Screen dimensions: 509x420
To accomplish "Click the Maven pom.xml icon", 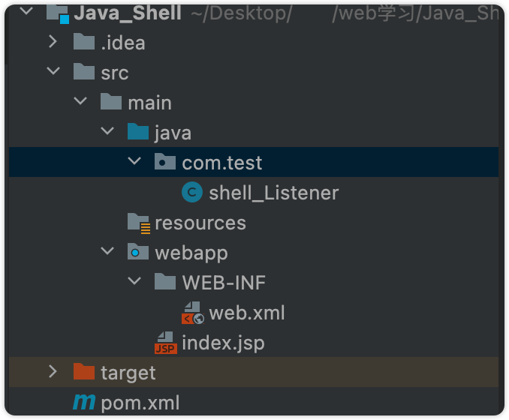I will tap(84, 403).
